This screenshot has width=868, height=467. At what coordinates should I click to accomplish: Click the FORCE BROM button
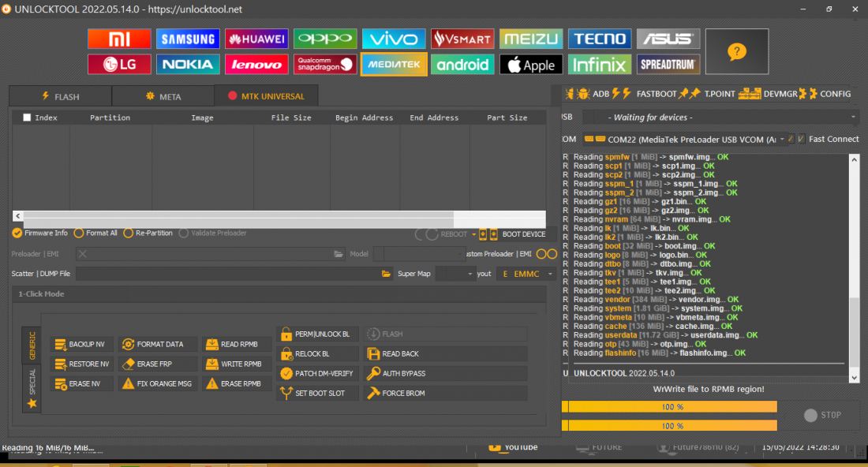coord(445,394)
